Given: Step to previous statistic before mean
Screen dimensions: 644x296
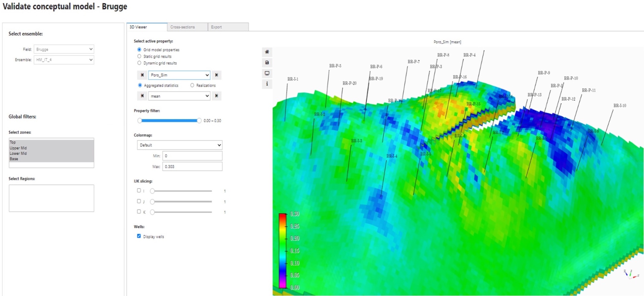Looking at the screenshot, I should [142, 96].
